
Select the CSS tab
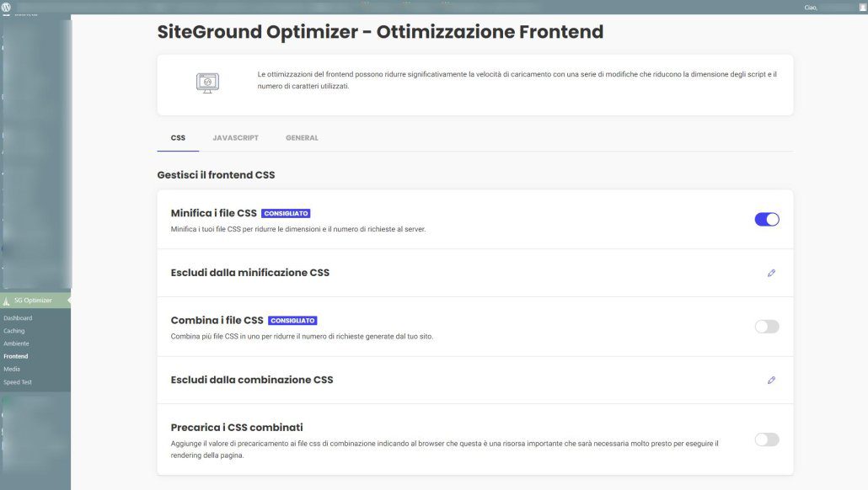[x=178, y=137]
